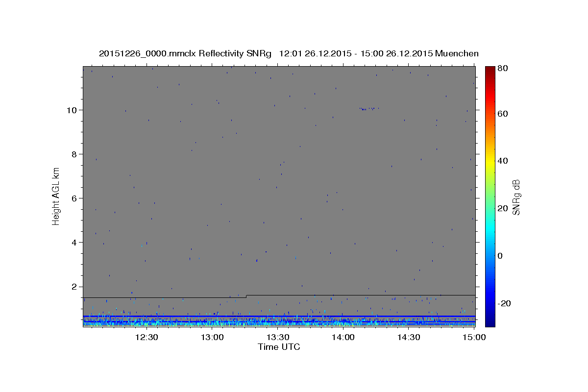Click the 13:30 time tick label
Screen dimensions: 588x392
pos(278,337)
